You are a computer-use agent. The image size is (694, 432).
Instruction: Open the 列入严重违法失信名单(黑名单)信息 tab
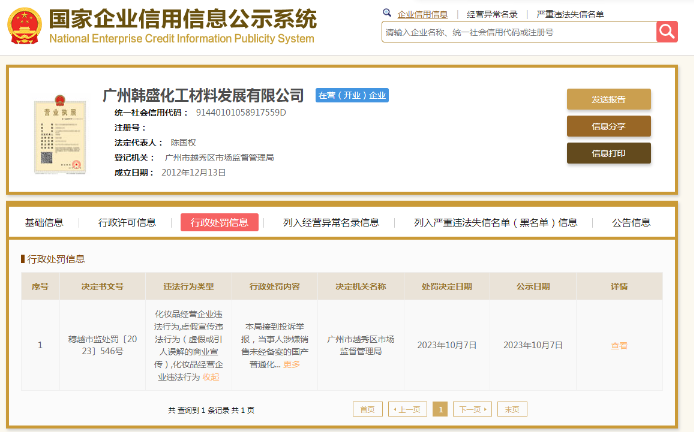pyautogui.click(x=495, y=222)
